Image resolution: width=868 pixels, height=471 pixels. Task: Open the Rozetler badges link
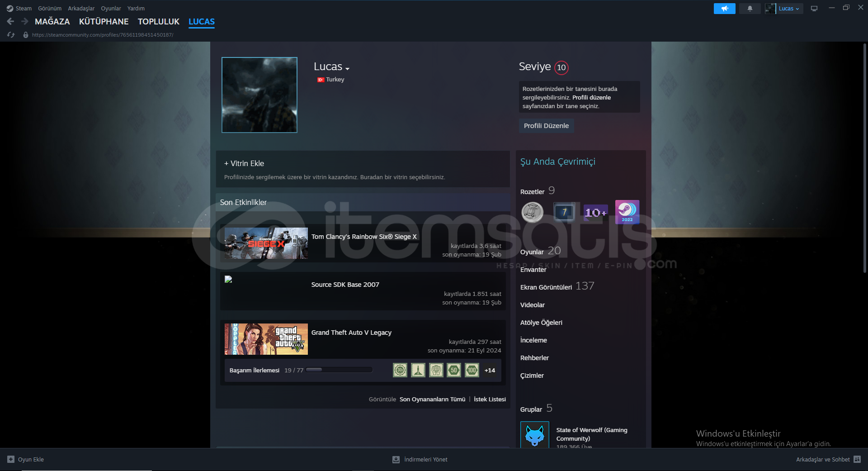538,191
